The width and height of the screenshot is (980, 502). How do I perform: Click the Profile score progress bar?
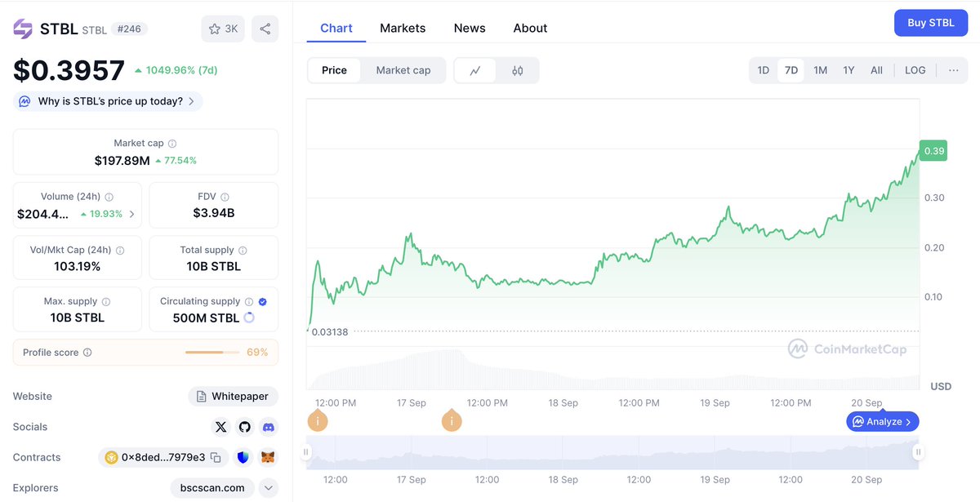point(212,353)
